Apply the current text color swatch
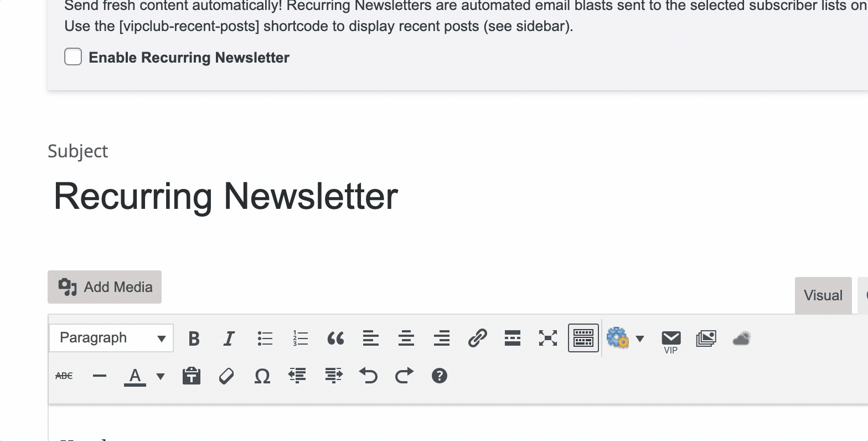Viewport: 868px width, 441px height. pyautogui.click(x=135, y=376)
